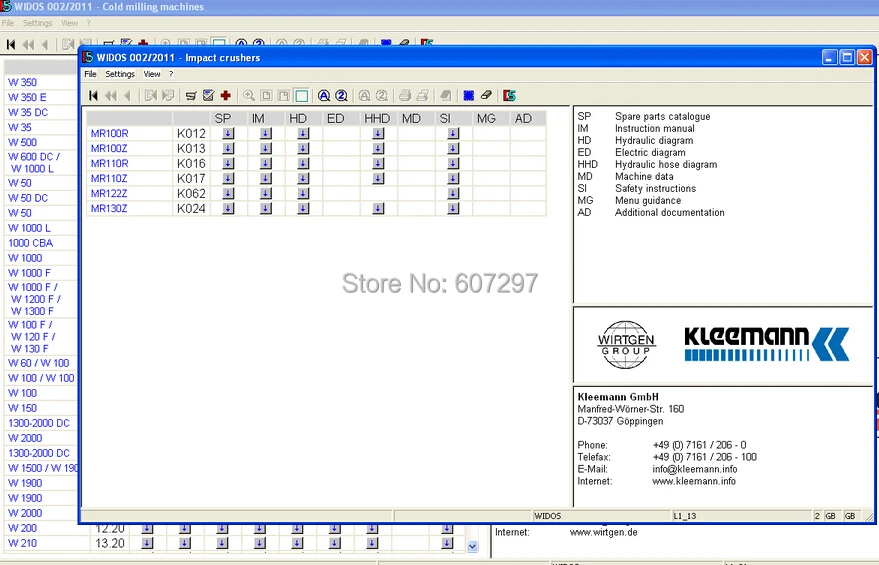Select the MR130Z model link
879x565 pixels.
[x=109, y=209]
